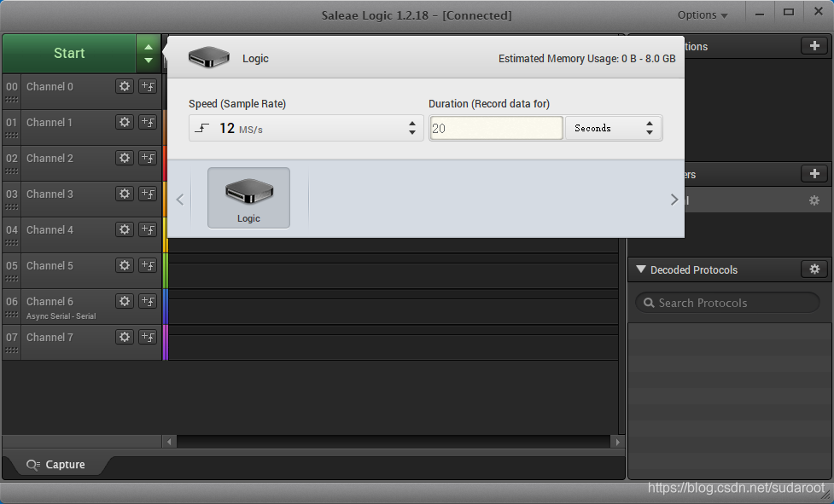Open Channel 4 settings gear
The width and height of the screenshot is (834, 504).
pyautogui.click(x=125, y=229)
